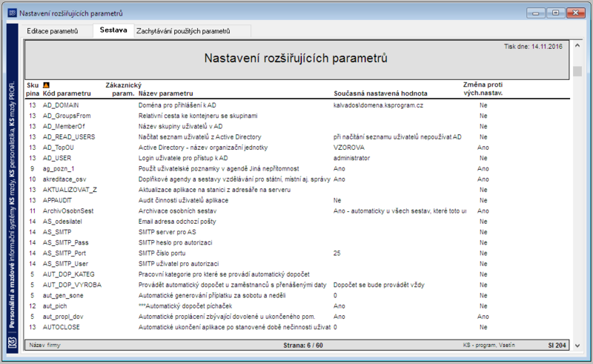The height and width of the screenshot is (364, 593).
Task: Select the ArchivOsobnSest parameter code
Action: pos(68,211)
